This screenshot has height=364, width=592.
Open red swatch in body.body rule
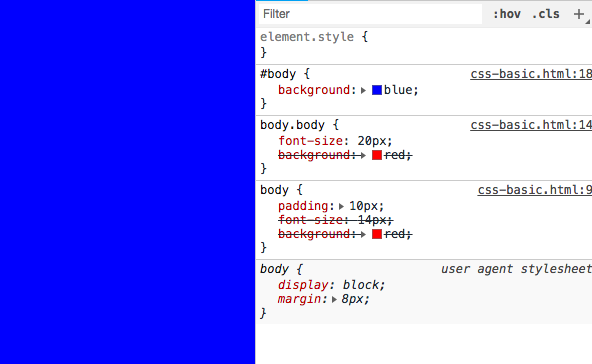pos(377,155)
